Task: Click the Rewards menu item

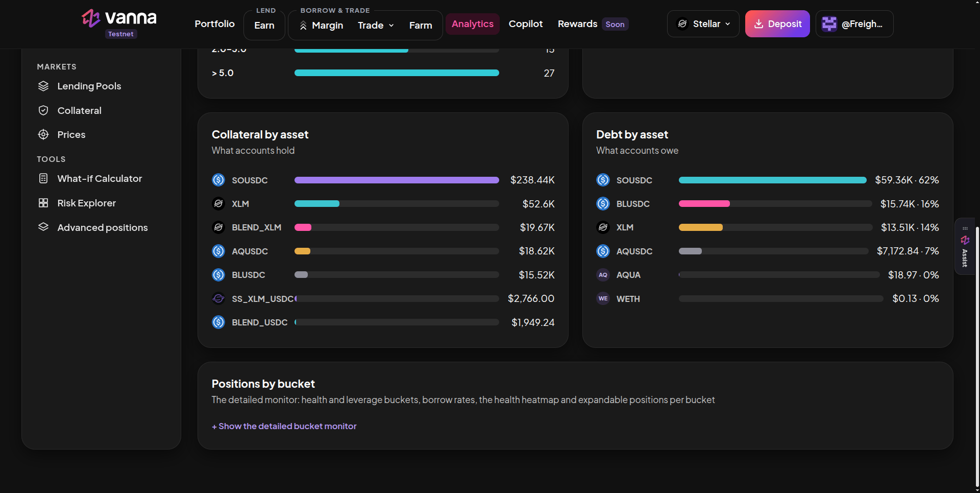Action: (577, 24)
